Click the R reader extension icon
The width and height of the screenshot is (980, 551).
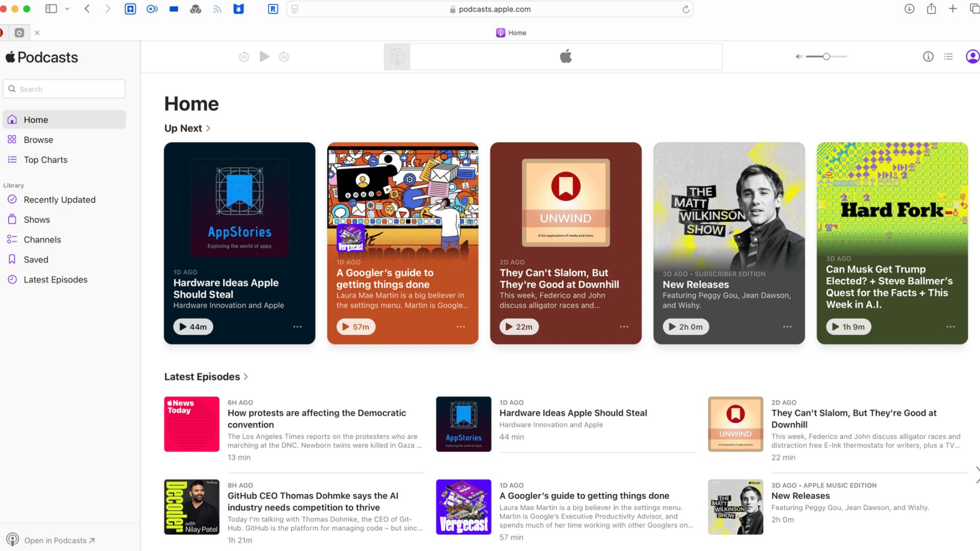pos(273,9)
